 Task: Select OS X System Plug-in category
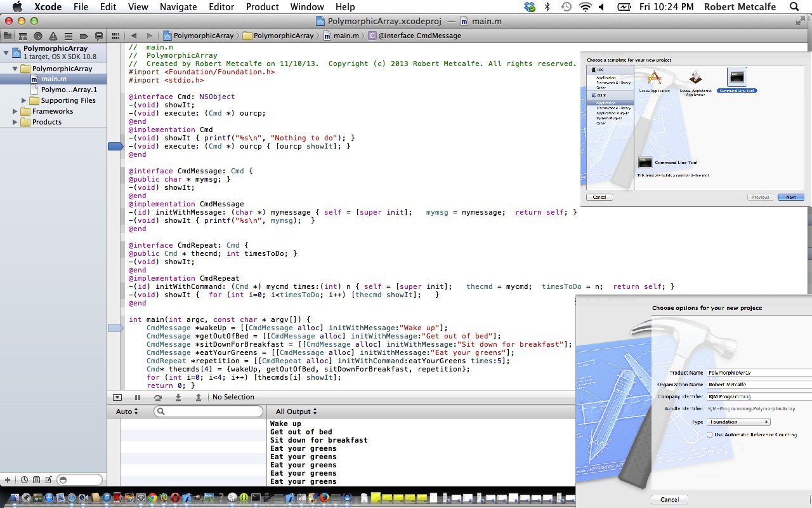(x=609, y=118)
